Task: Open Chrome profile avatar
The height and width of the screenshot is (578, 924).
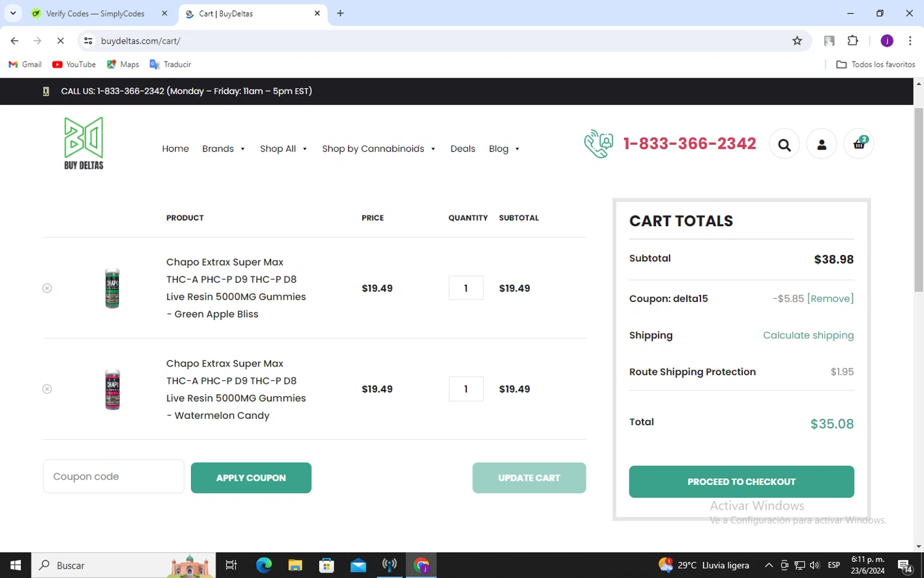Action: point(887,41)
